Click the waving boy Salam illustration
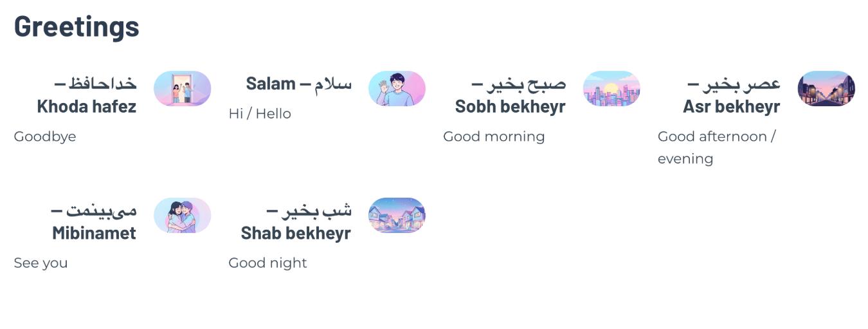Screen dimensions: 868x329 coord(397,88)
